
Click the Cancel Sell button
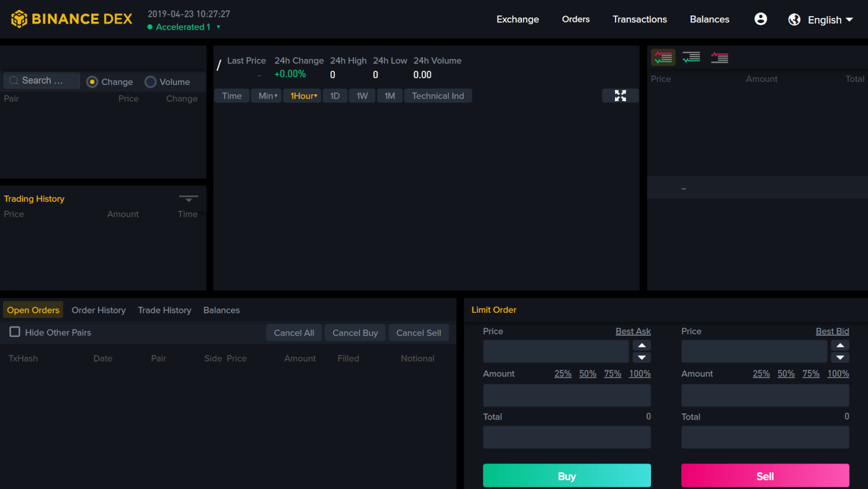[418, 333]
